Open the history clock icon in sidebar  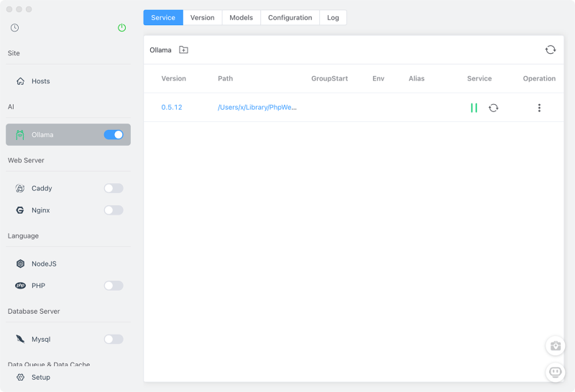tap(14, 28)
